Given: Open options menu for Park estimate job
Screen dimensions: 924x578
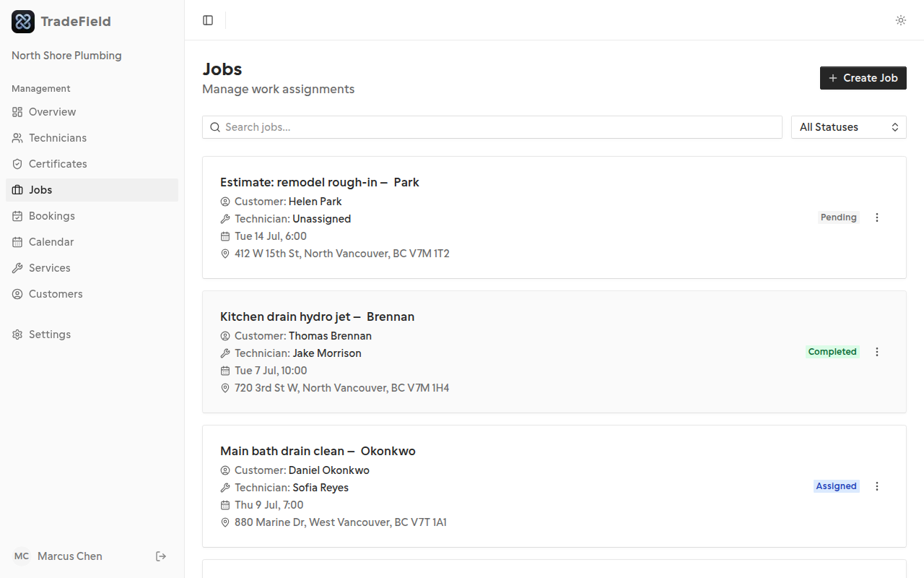Looking at the screenshot, I should pyautogui.click(x=877, y=217).
